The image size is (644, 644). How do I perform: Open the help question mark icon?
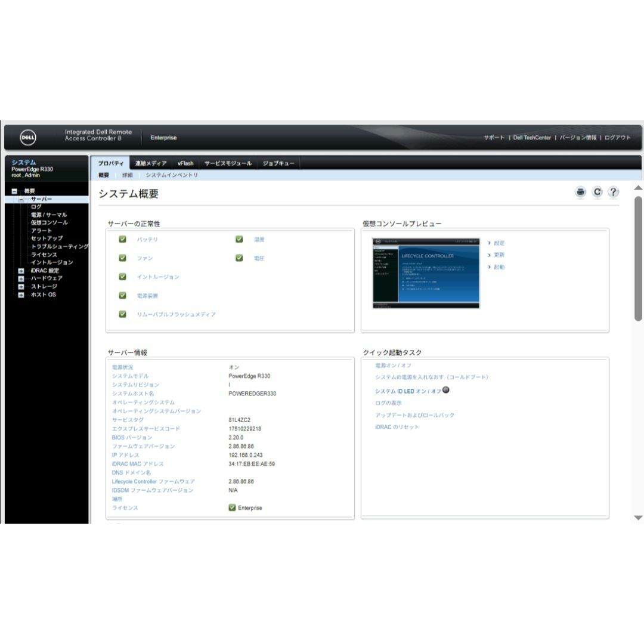613,192
